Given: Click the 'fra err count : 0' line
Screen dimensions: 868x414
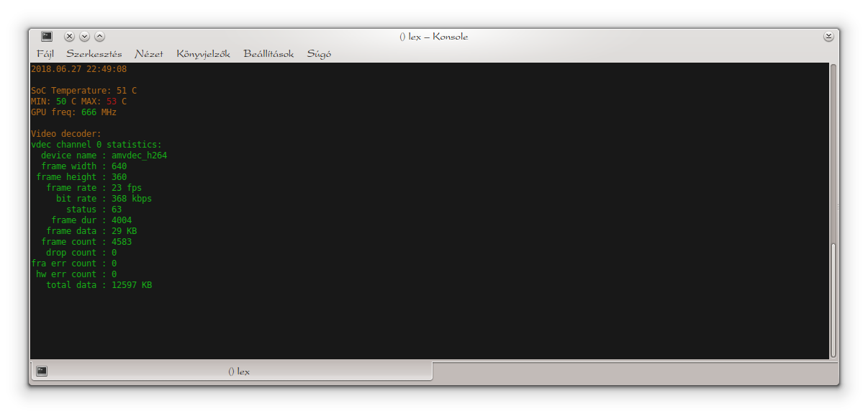Looking at the screenshot, I should pyautogui.click(x=73, y=264).
